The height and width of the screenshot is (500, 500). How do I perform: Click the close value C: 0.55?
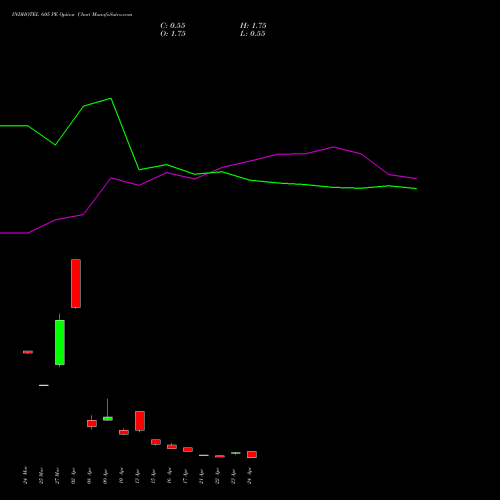point(173,26)
